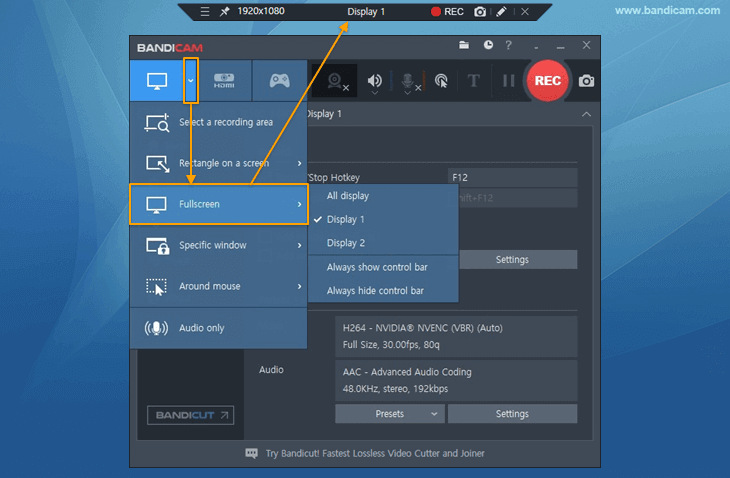Open the BANDICUT link button

pyautogui.click(x=190, y=415)
